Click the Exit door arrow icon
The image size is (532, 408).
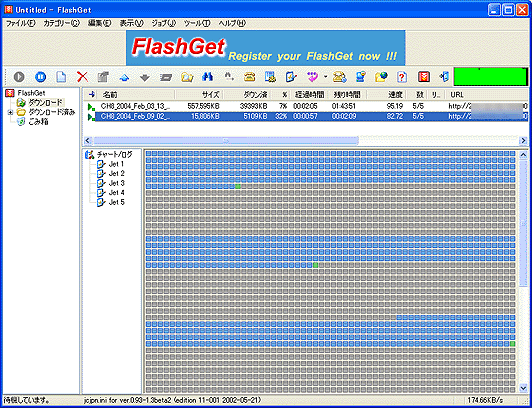(x=444, y=77)
